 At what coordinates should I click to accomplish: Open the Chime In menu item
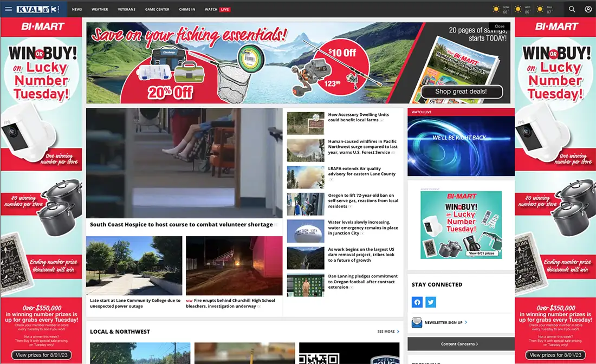tap(187, 10)
